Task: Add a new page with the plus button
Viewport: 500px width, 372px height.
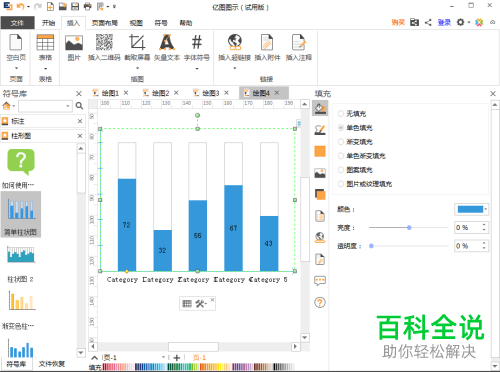Action: click(177, 358)
